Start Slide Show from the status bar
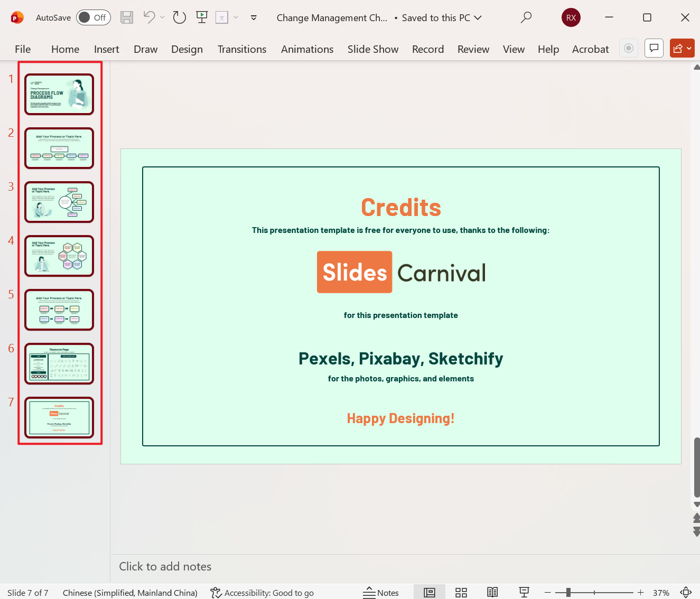Screen dimensions: 700x599 pyautogui.click(x=524, y=592)
